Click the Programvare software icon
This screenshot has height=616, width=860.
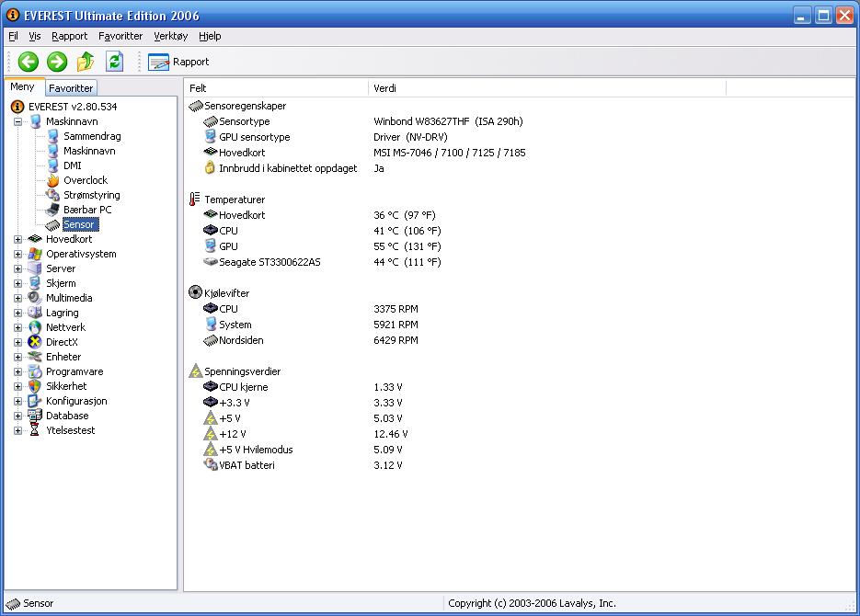tap(35, 371)
